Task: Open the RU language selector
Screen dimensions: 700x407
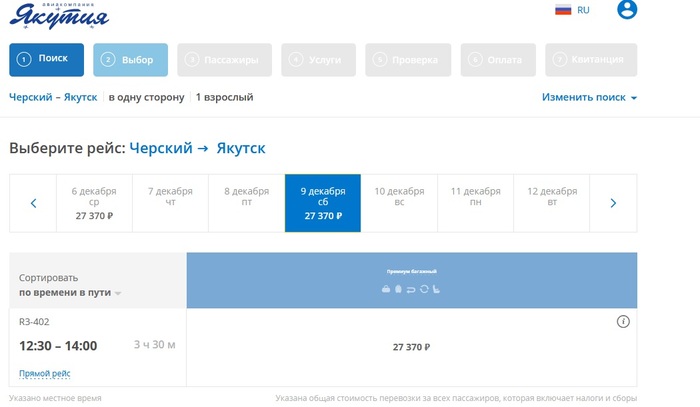Action: 583,10
